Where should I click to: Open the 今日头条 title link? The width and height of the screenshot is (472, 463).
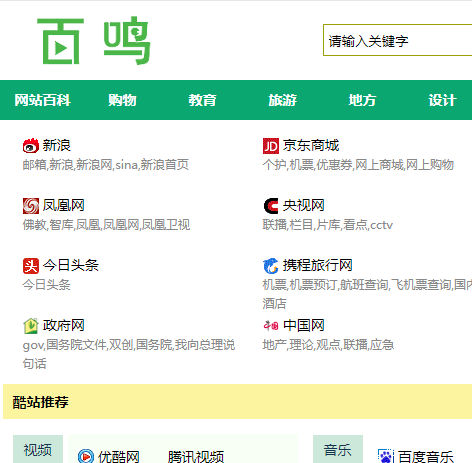pos(70,266)
